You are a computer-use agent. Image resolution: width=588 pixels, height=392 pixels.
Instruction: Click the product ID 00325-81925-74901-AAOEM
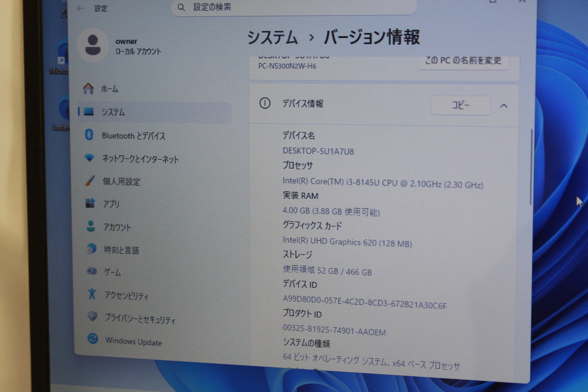click(x=334, y=331)
